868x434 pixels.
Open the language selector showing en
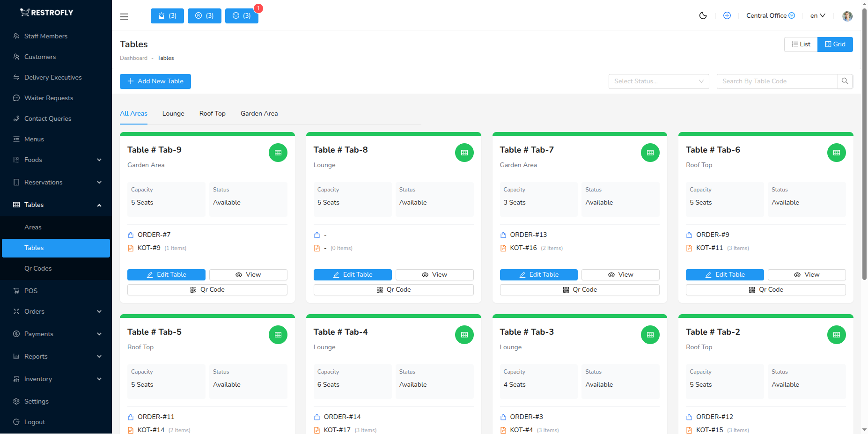point(817,15)
